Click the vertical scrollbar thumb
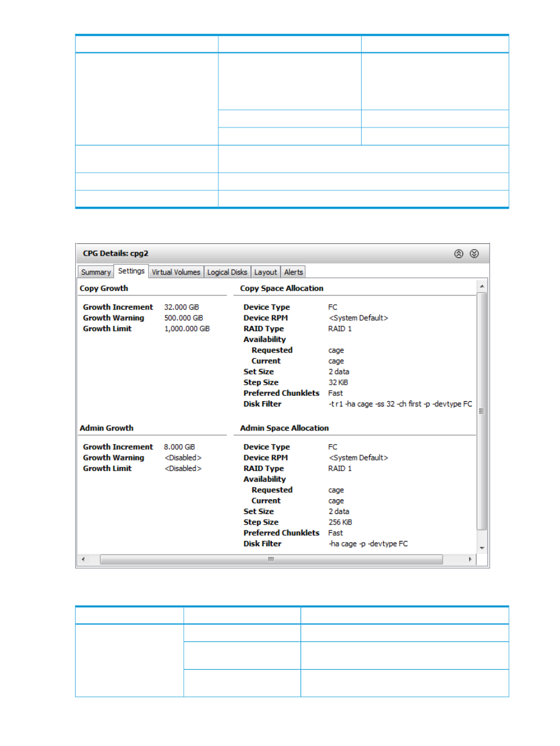 [x=482, y=411]
